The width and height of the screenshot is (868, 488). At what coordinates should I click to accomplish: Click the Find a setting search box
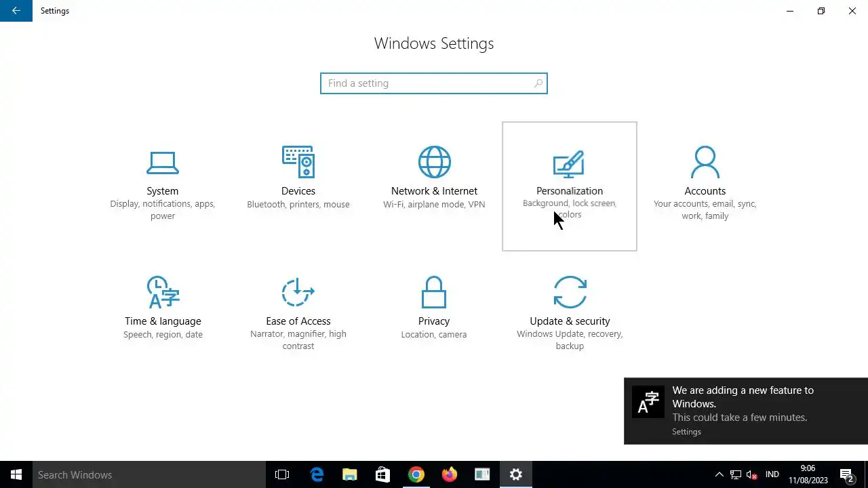point(434,83)
